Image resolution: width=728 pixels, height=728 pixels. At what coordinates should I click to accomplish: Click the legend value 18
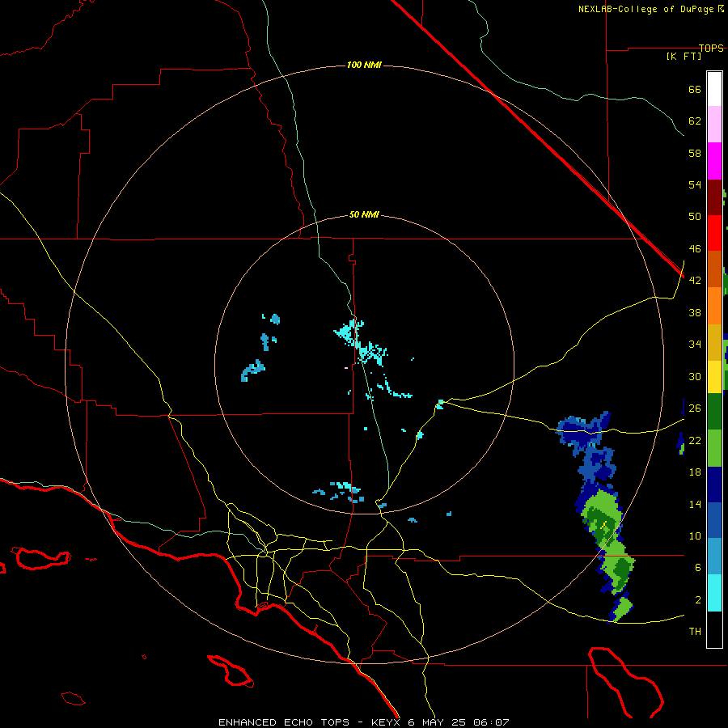click(x=695, y=472)
